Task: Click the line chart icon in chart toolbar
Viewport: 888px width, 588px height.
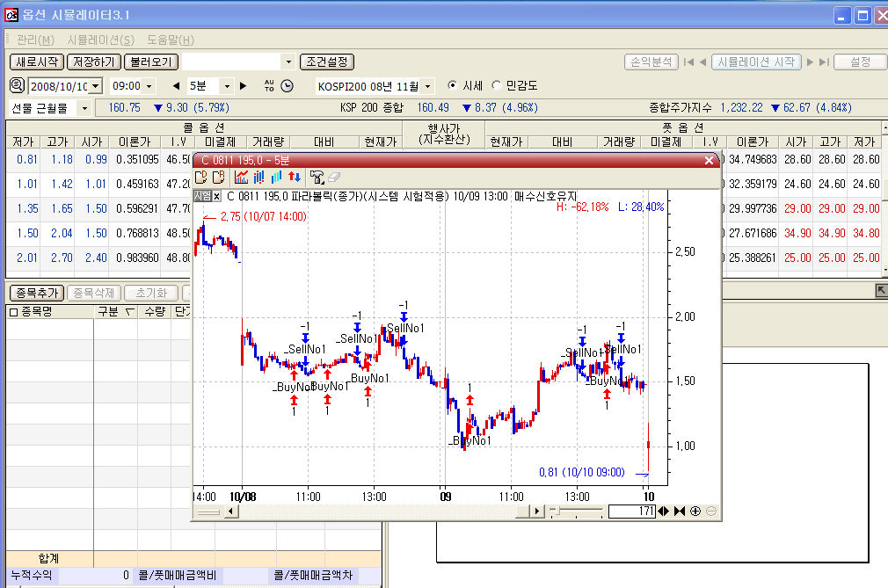Action: pyautogui.click(x=242, y=178)
